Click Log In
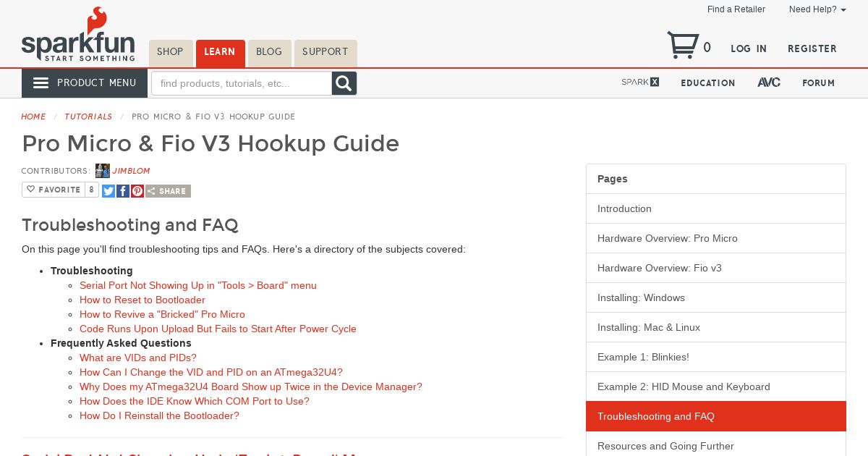 [749, 48]
